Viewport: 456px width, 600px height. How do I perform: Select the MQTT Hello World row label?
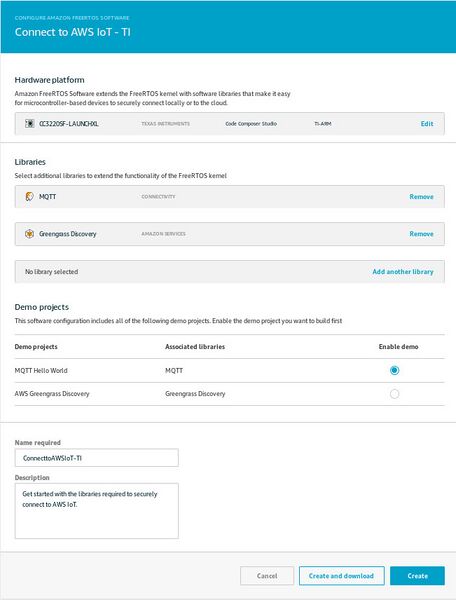(x=41, y=370)
